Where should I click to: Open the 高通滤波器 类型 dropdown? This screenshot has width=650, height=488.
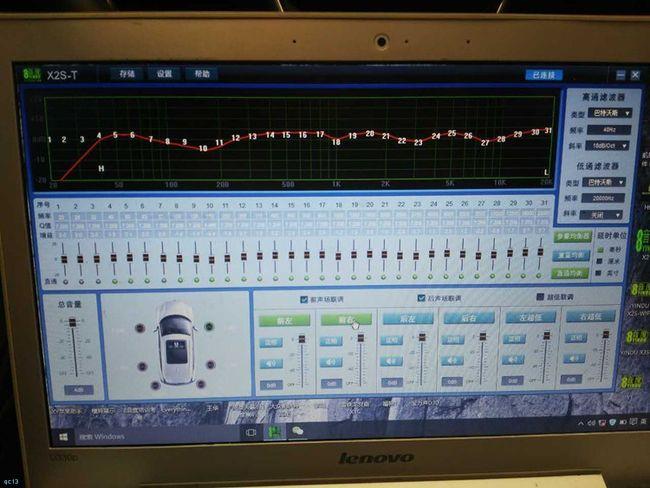(x=610, y=113)
